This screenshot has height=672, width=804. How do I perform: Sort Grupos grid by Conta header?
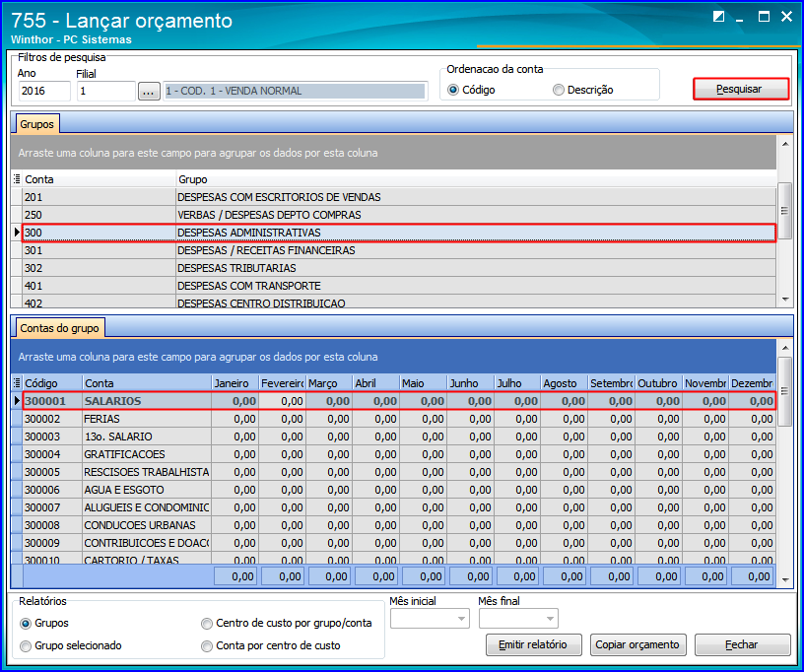(100, 179)
